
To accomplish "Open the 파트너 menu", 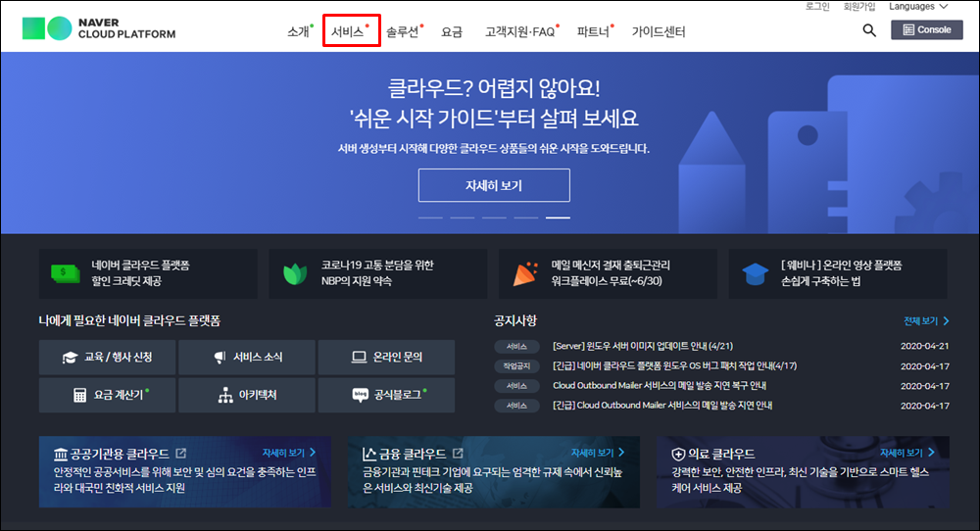I will [593, 32].
